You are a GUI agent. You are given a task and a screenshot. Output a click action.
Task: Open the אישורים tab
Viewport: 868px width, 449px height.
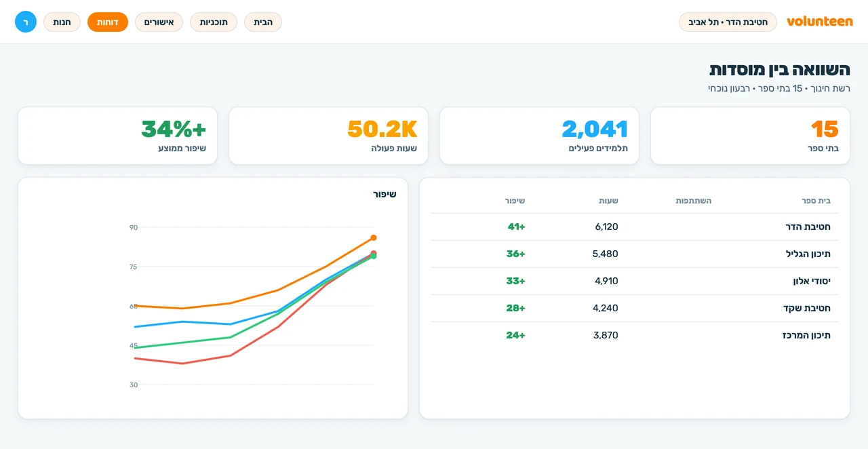[x=159, y=22]
